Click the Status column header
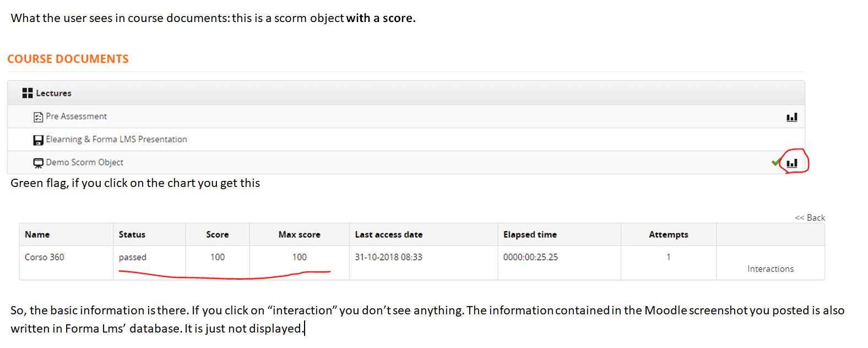Screen dimensions: 868x348 coord(132,234)
